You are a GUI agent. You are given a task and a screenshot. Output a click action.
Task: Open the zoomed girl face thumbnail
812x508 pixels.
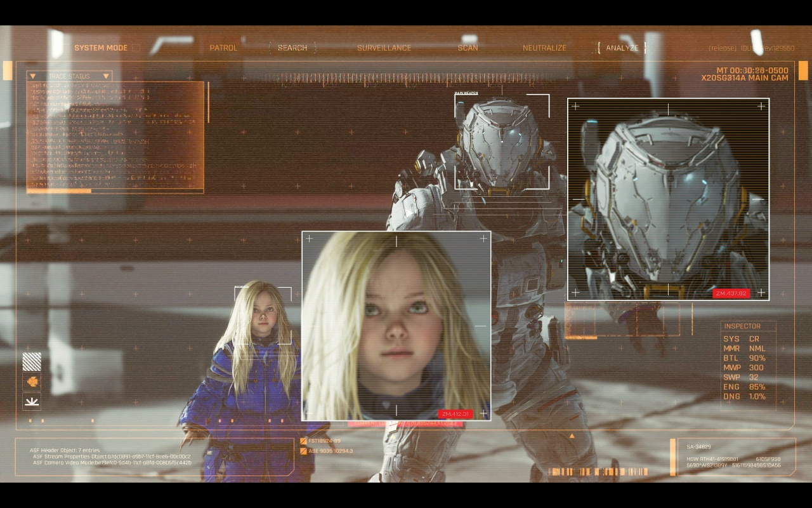coord(396,326)
